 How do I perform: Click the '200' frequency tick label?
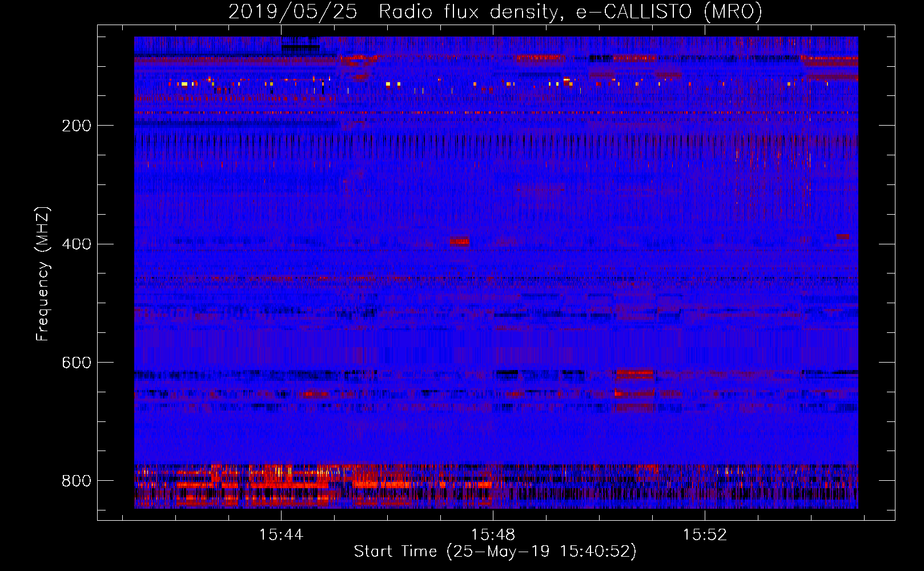pos(77,126)
